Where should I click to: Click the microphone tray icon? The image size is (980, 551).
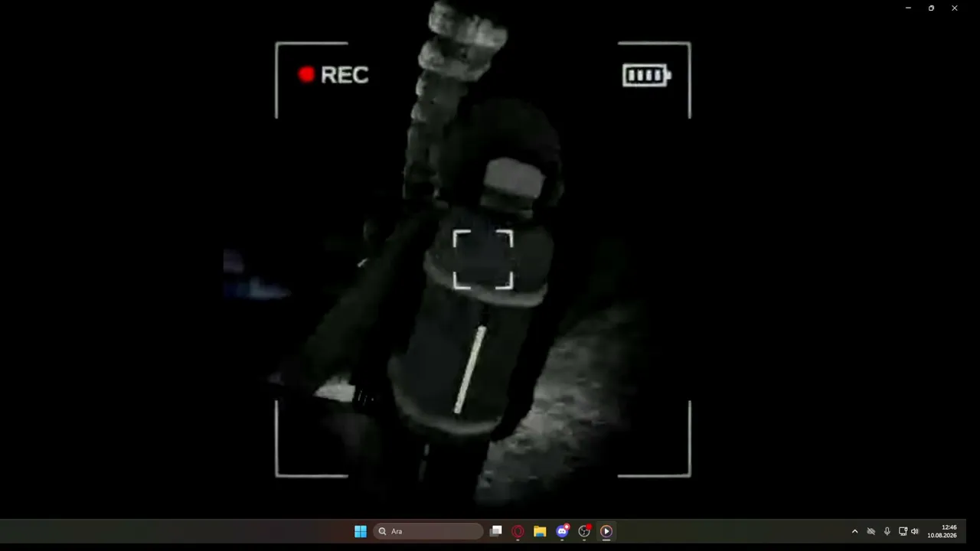coord(887,531)
